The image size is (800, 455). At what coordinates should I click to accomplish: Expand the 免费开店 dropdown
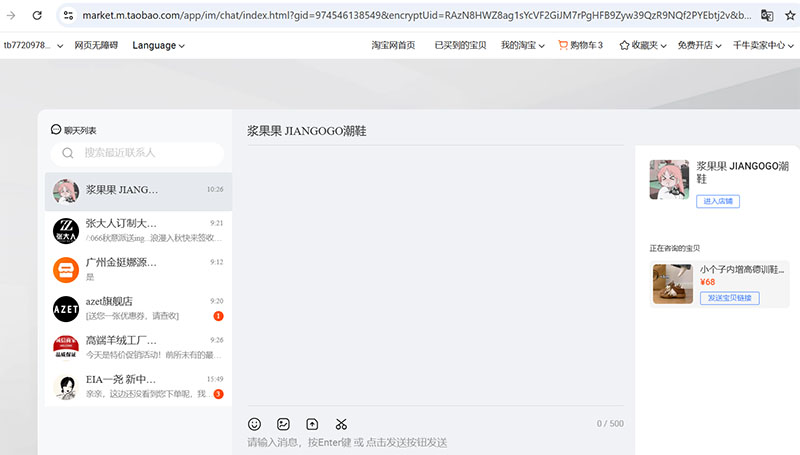(699, 45)
